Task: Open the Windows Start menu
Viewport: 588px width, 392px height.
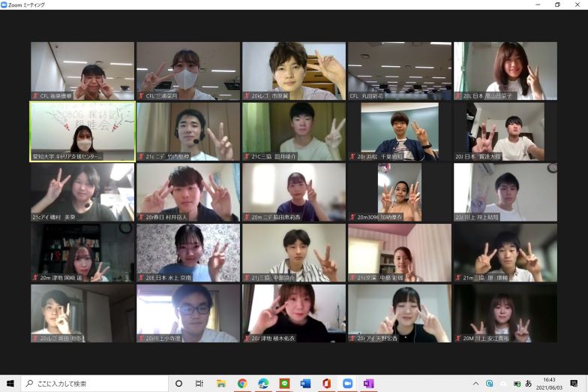Action: (10, 383)
